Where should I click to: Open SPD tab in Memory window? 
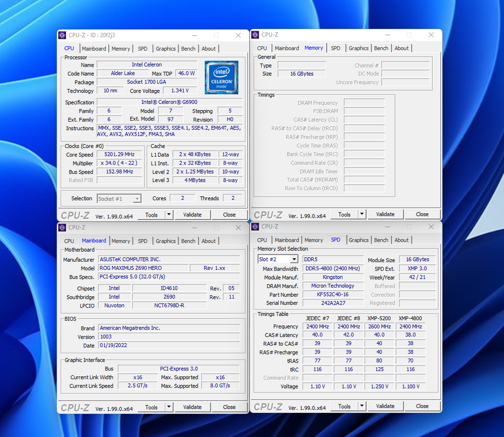coord(336,48)
